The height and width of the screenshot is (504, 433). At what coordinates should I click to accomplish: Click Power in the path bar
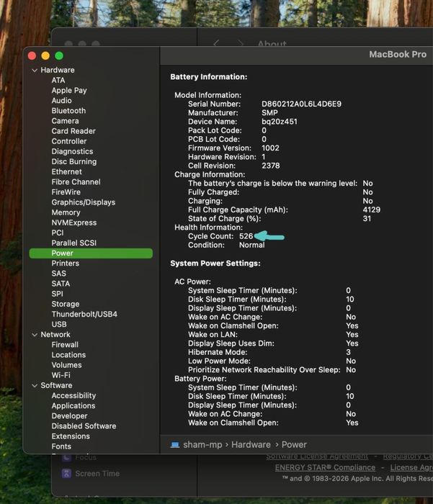pyautogui.click(x=294, y=445)
